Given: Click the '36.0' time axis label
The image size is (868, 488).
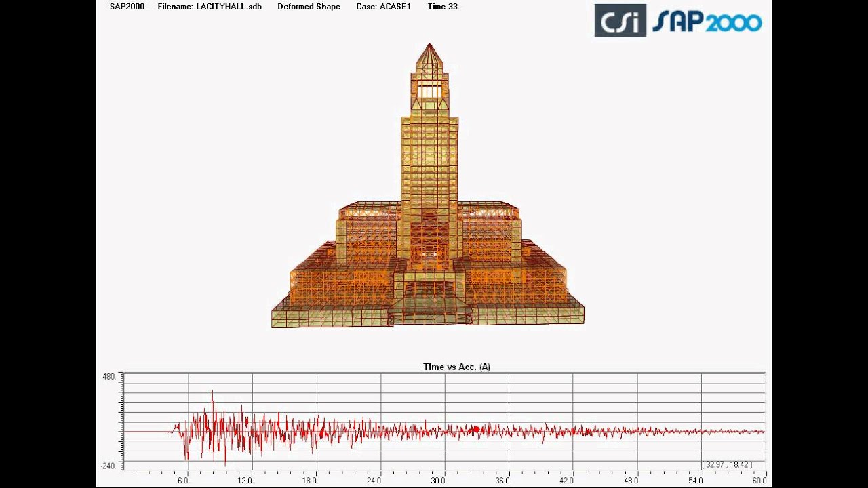Looking at the screenshot, I should [502, 481].
